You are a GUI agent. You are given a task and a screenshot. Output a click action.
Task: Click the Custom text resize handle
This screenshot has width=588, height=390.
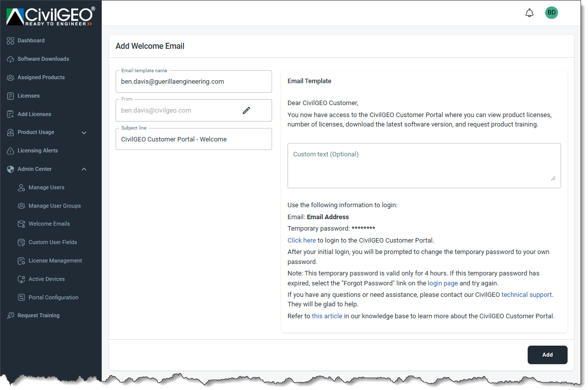point(553,178)
